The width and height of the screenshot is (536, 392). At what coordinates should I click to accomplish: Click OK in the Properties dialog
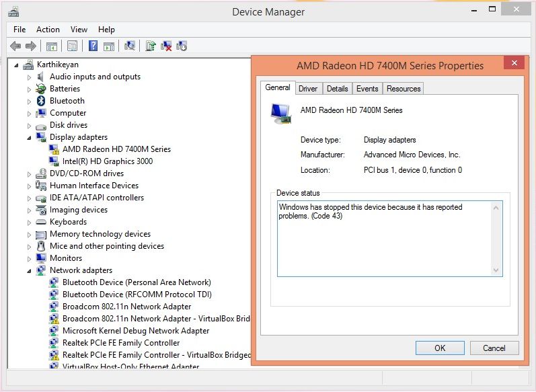pyautogui.click(x=440, y=348)
